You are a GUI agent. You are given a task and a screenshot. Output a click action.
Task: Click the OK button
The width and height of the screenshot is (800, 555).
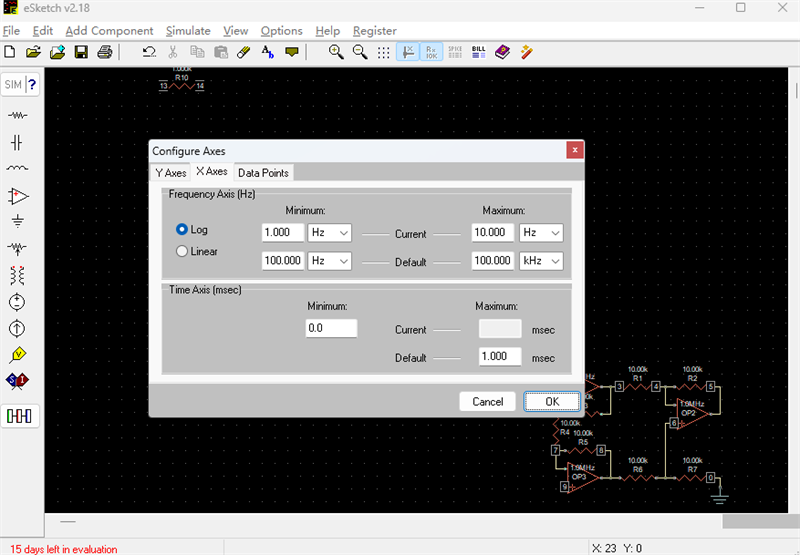[x=552, y=401]
